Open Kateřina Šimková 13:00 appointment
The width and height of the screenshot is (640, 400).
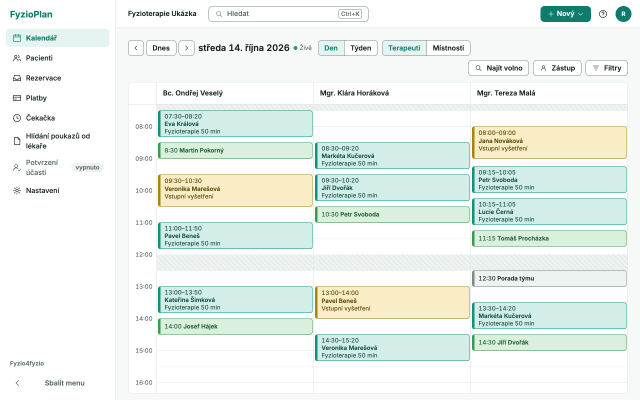coord(236,300)
